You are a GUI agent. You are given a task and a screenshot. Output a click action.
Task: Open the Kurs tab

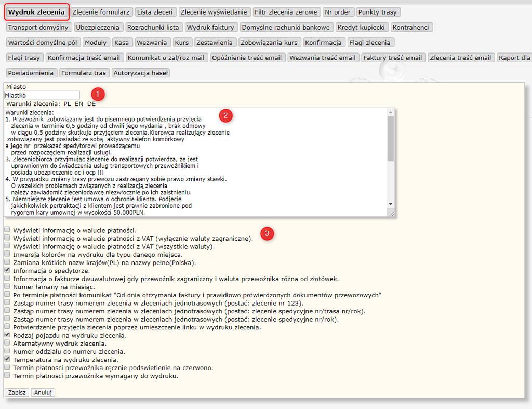click(182, 43)
